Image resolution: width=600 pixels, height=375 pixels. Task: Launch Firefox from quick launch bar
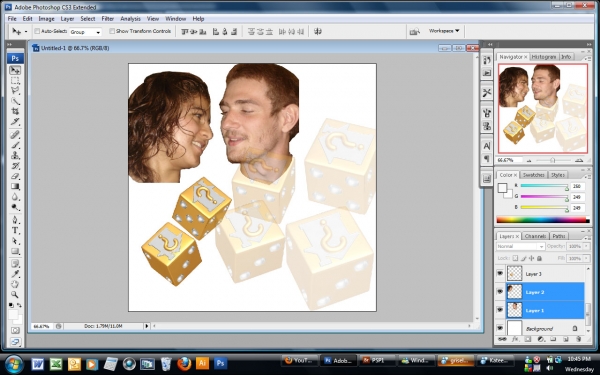point(184,363)
